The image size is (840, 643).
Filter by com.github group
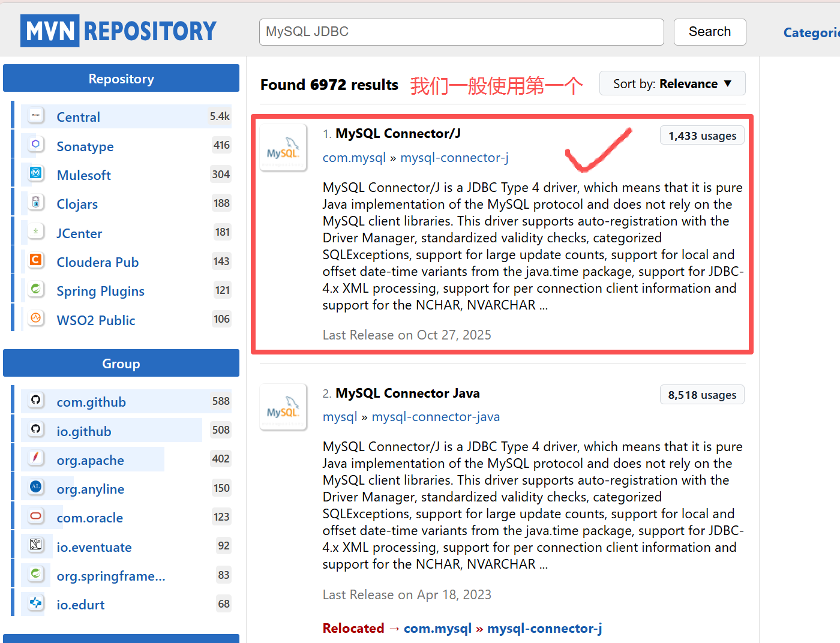coord(91,402)
